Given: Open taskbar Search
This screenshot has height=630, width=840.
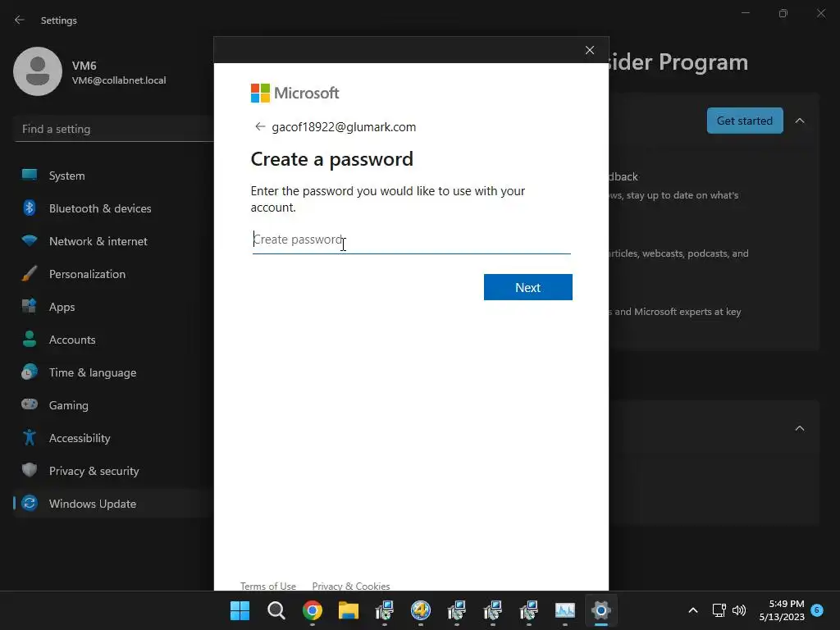Looking at the screenshot, I should click(276, 610).
